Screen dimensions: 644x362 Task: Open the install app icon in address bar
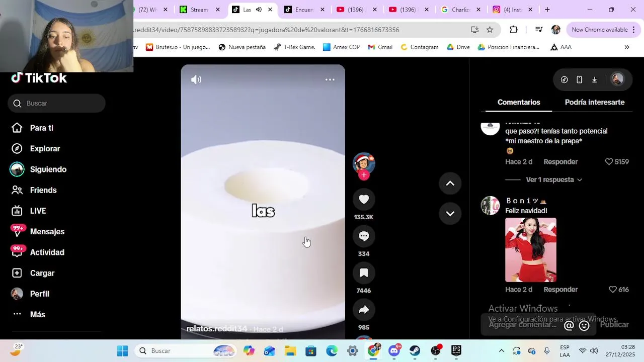pyautogui.click(x=474, y=30)
